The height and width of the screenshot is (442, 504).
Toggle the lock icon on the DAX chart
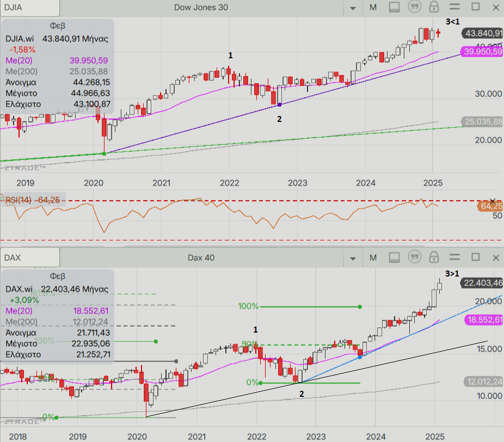pyautogui.click(x=434, y=257)
